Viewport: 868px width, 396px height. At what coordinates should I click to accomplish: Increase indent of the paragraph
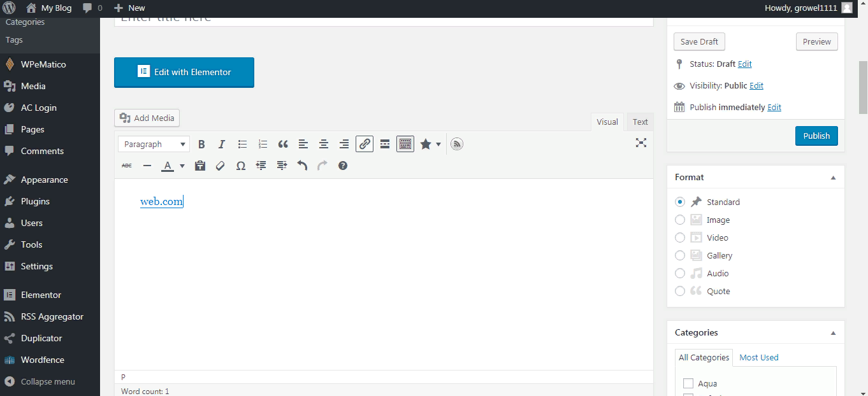coord(282,166)
